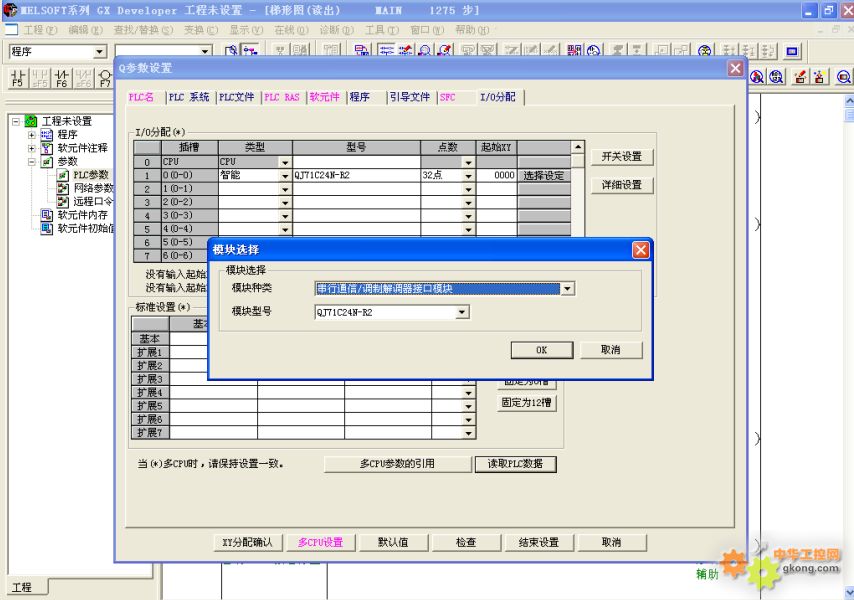This screenshot has width=854, height=600.
Task: Click the 0000 start XY cell
Action: tap(497, 175)
